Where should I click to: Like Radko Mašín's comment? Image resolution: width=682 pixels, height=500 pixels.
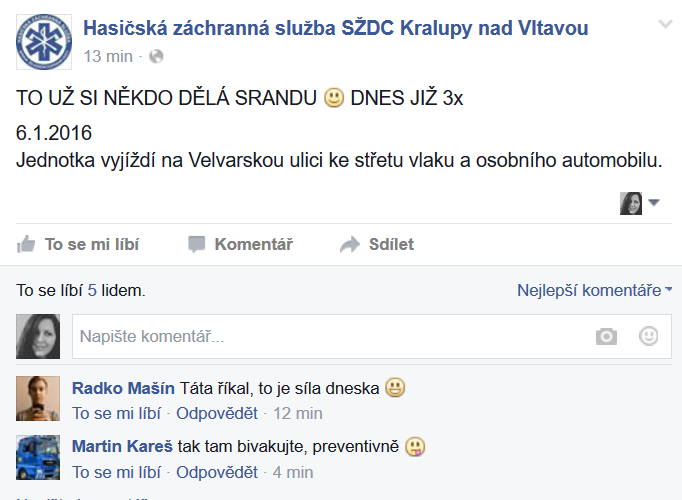(116, 413)
